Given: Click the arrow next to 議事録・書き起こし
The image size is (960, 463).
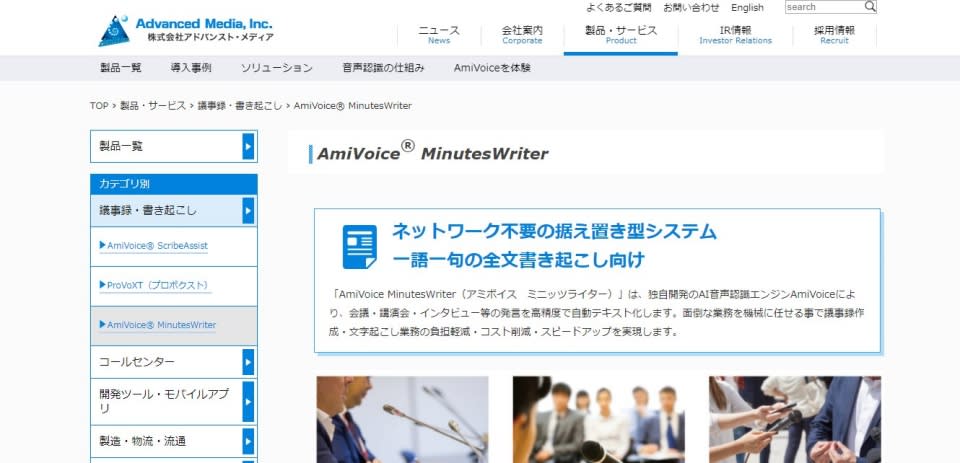Looking at the screenshot, I should point(248,211).
